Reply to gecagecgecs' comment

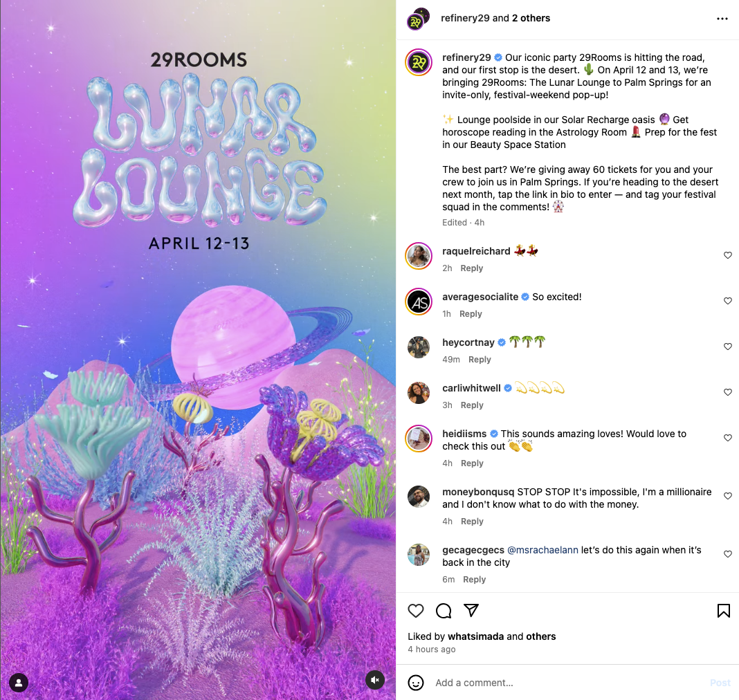474,580
